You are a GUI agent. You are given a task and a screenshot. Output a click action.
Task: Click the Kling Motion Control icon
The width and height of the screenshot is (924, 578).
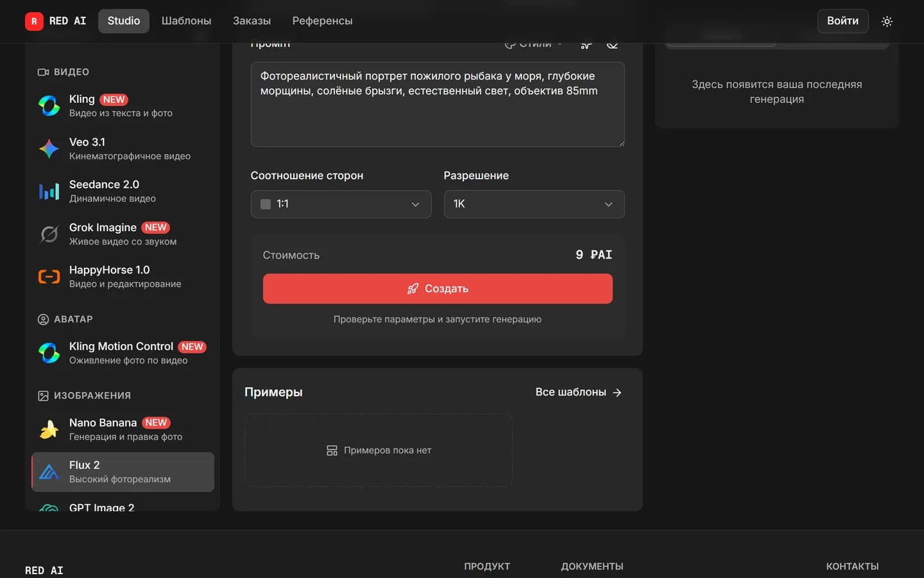(49, 353)
